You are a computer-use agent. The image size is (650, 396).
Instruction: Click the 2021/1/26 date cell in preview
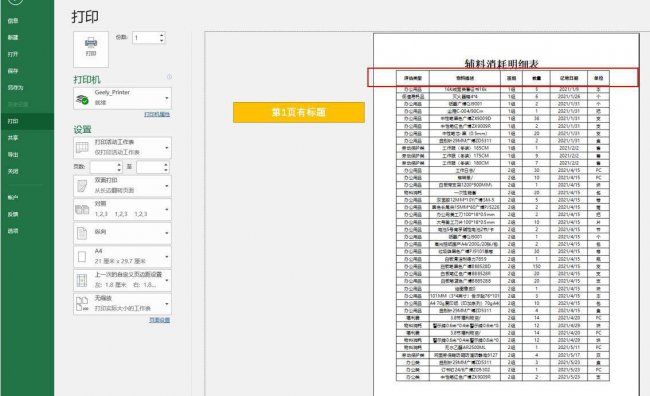[x=569, y=97]
